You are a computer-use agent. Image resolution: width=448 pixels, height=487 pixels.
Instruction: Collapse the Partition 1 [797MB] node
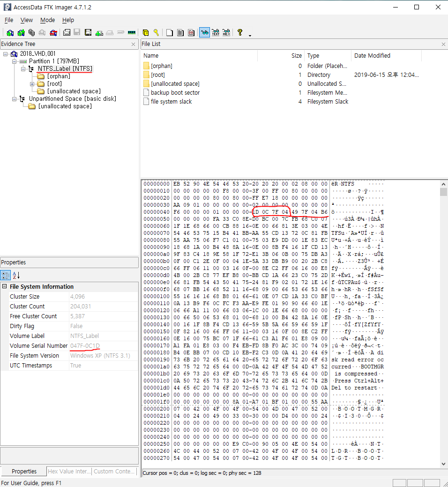point(14,61)
